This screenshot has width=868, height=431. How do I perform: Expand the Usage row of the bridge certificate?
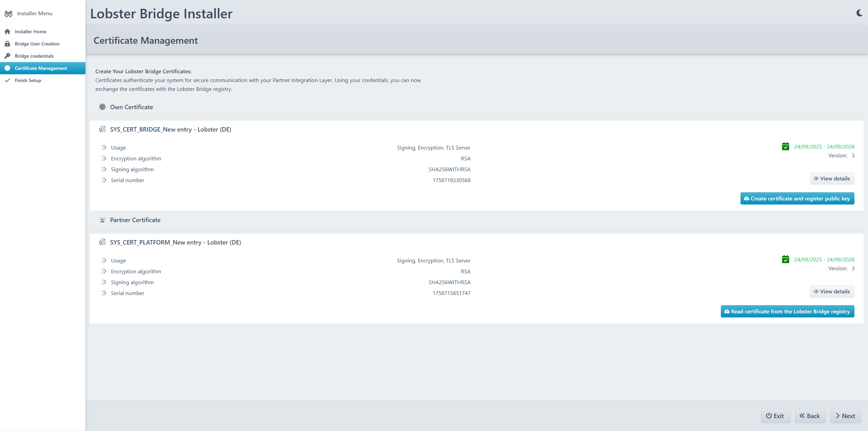coord(104,148)
